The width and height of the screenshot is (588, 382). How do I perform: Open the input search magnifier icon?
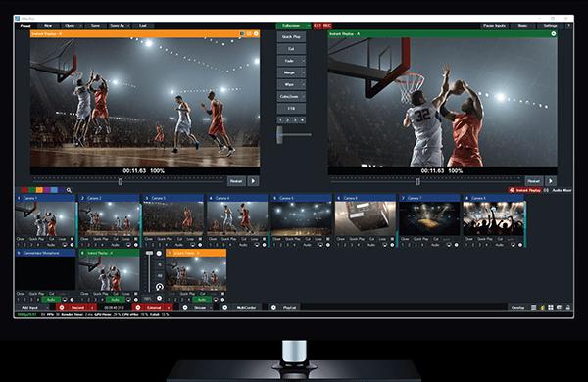(69, 190)
